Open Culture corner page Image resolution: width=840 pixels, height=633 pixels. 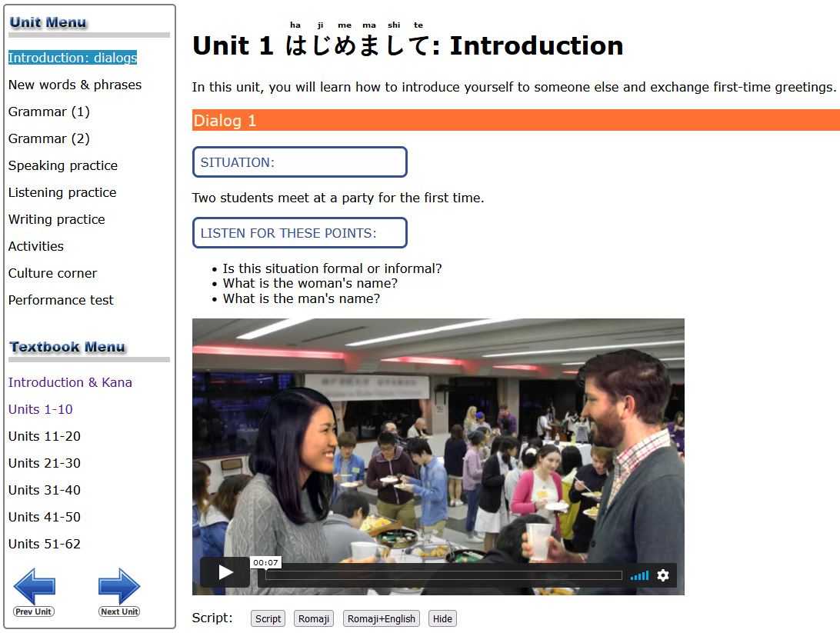click(52, 273)
